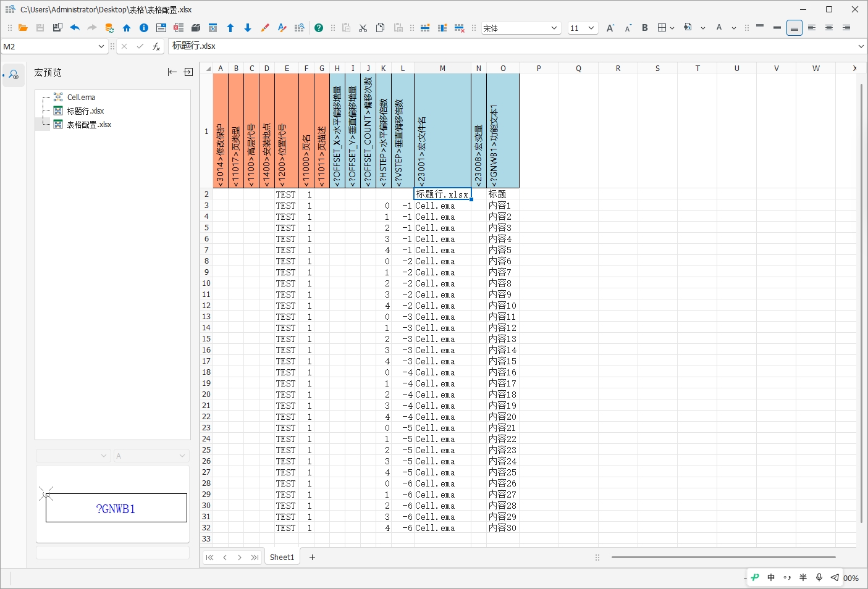Open help with the green question mark
This screenshot has height=589, width=868.
pos(319,28)
